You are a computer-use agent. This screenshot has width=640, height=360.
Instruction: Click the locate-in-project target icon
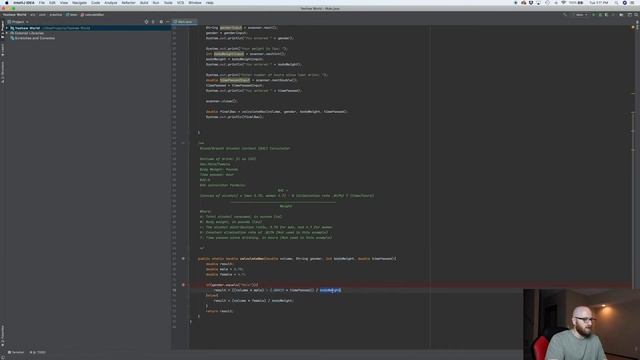[x=146, y=22]
